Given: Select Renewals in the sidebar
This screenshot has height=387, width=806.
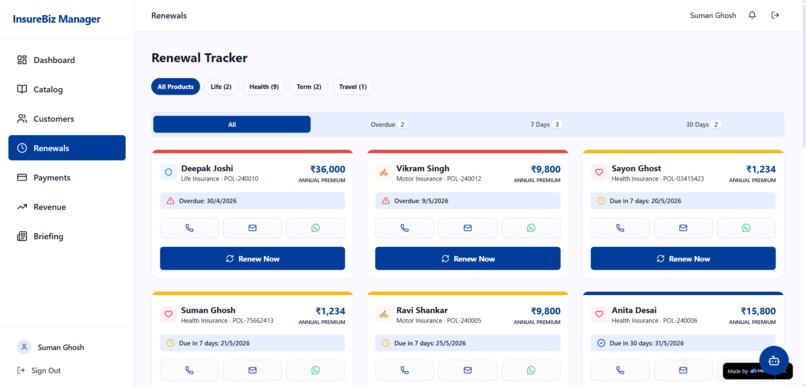Looking at the screenshot, I should click(67, 148).
